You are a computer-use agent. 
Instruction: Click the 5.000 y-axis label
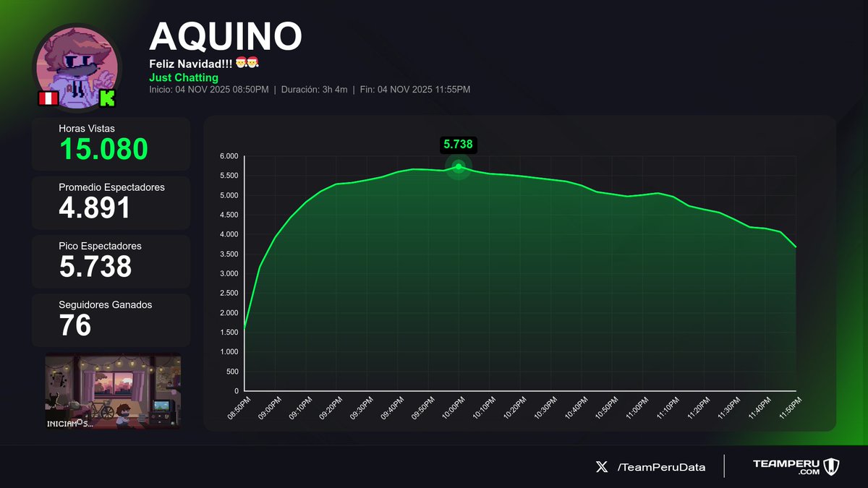tap(229, 195)
